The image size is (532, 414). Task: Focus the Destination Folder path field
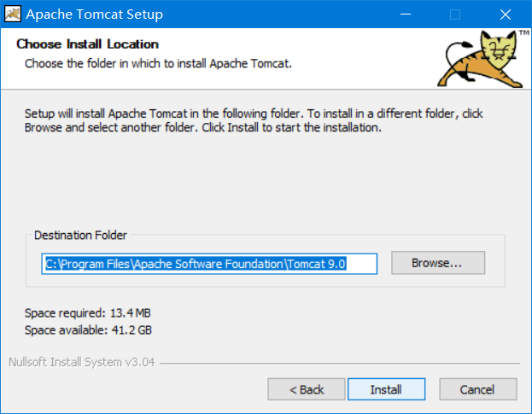(x=209, y=264)
